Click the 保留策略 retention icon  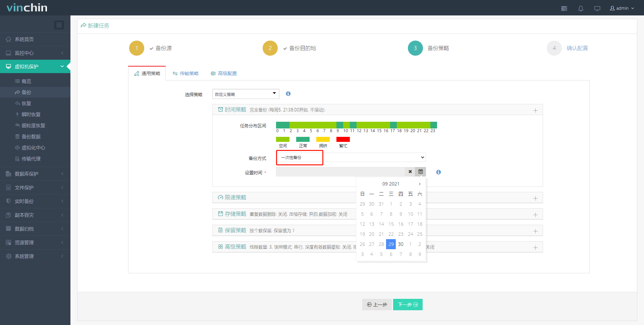coord(220,230)
